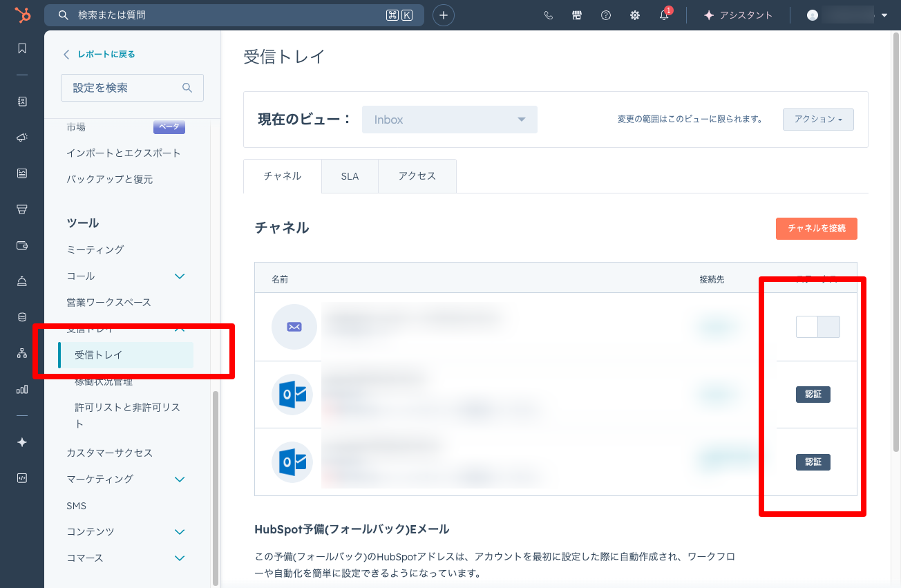Viewport: 901px width, 588px height.
Task: Open the Automation workflow icon
Action: pos(22,353)
